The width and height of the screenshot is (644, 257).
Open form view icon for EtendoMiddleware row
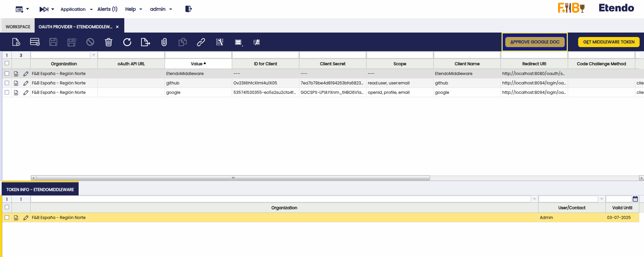point(16,74)
